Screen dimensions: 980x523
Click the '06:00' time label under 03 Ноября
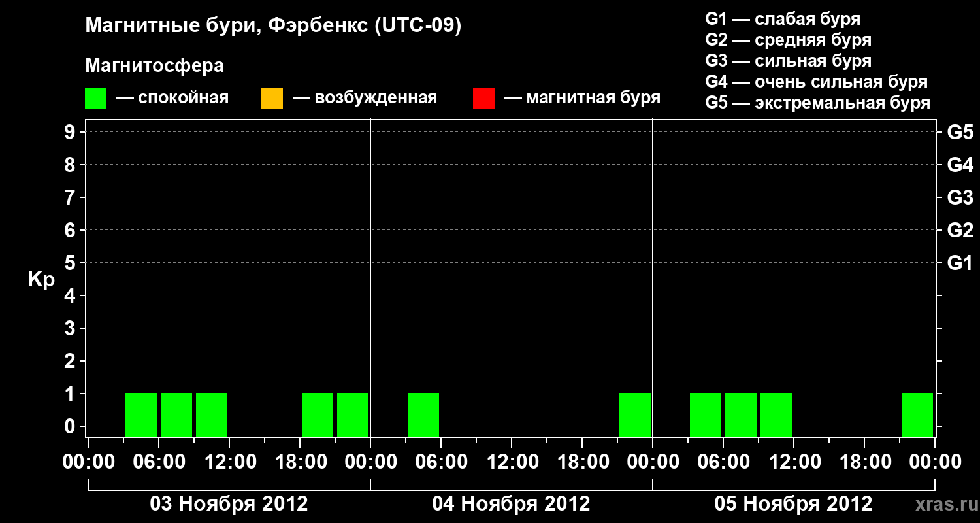(159, 462)
